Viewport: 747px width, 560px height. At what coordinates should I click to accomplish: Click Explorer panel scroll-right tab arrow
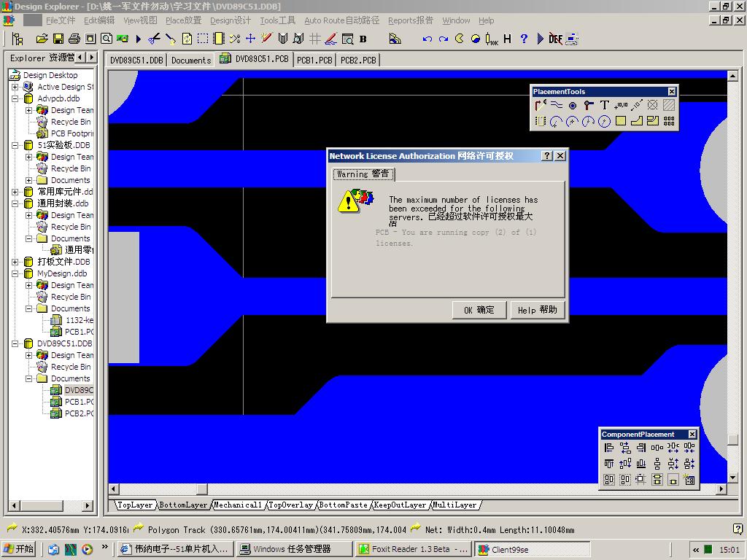pos(92,58)
